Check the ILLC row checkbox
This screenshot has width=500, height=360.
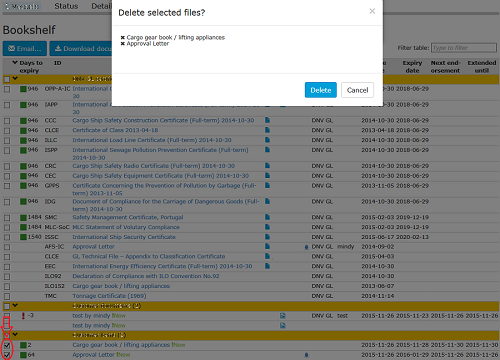point(7,141)
